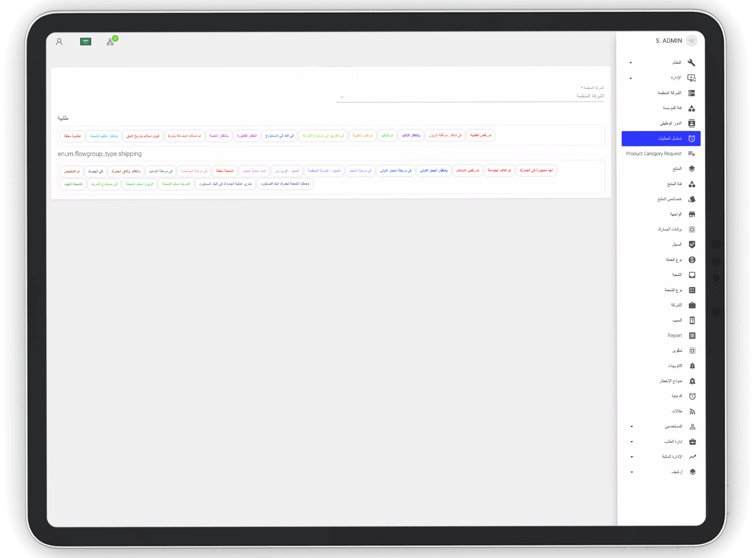Open Product Category Request menu item

tap(661, 154)
